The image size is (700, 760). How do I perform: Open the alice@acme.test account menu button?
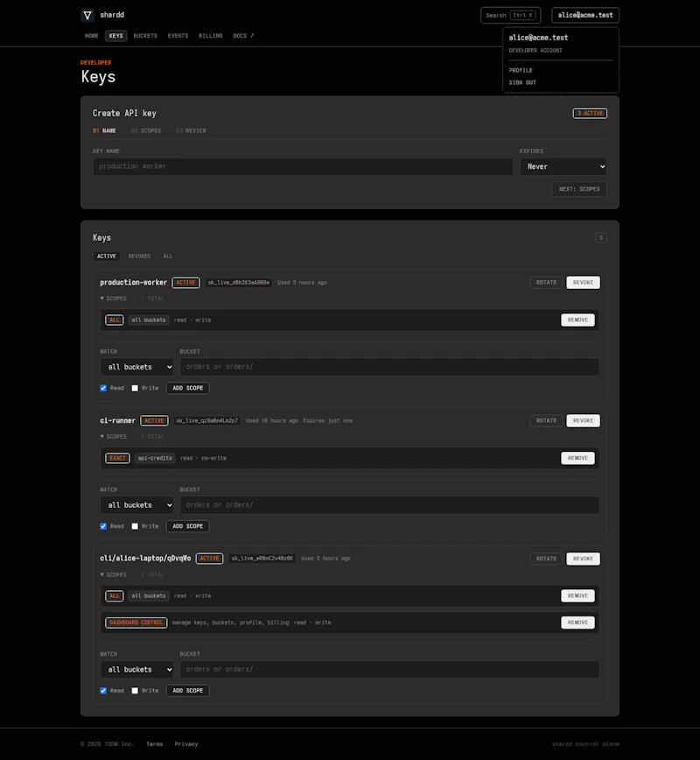[585, 15]
